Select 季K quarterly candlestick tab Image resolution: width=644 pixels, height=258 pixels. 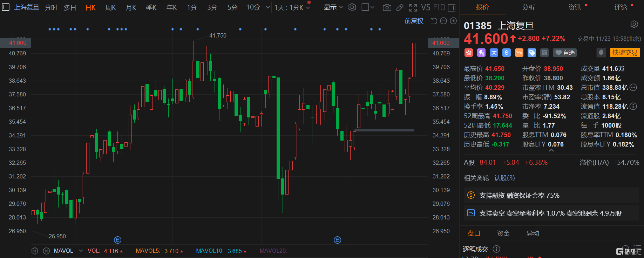151,7
